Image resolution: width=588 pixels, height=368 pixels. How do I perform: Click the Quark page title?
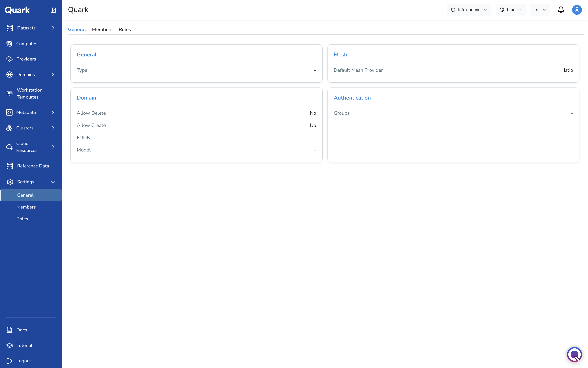(x=78, y=10)
